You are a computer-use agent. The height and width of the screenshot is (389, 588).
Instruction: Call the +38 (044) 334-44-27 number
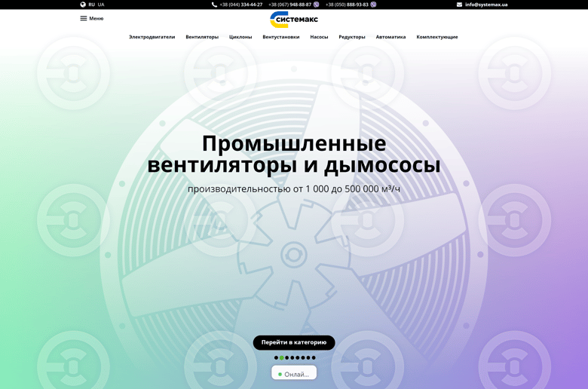[241, 5]
